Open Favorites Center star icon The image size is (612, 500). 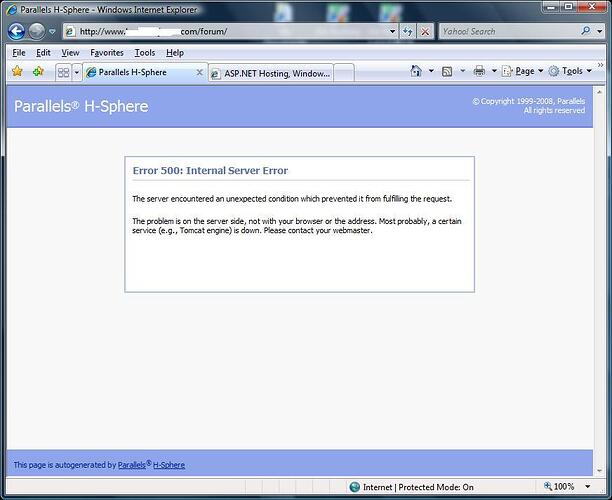[17, 71]
